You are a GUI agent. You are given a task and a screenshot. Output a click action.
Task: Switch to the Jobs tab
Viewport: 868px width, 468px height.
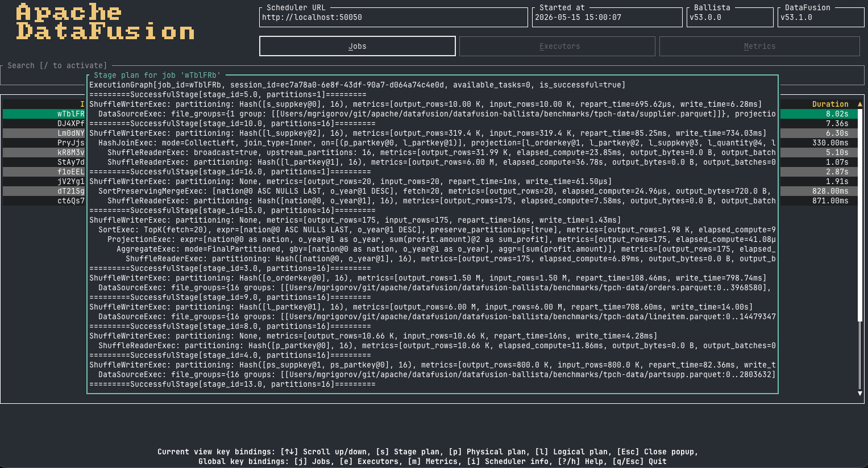(x=358, y=46)
